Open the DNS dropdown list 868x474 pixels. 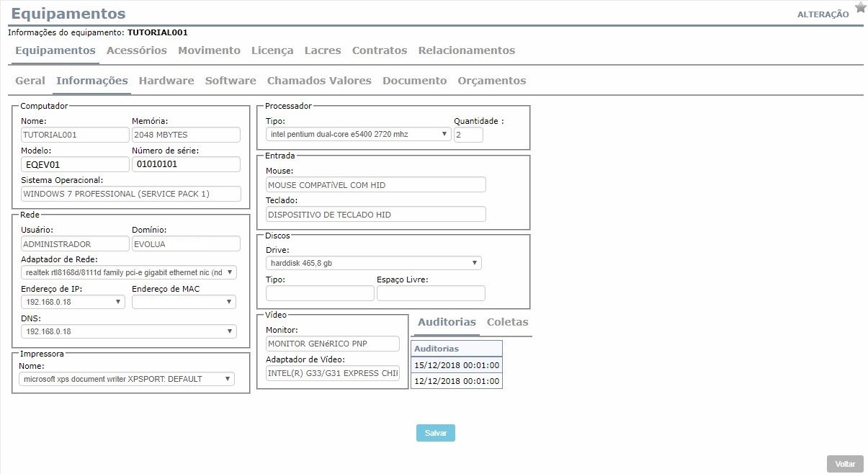pyautogui.click(x=129, y=331)
